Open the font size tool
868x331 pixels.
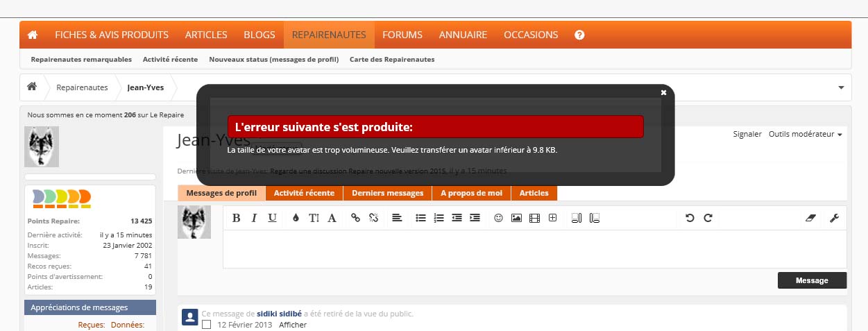[x=314, y=218]
